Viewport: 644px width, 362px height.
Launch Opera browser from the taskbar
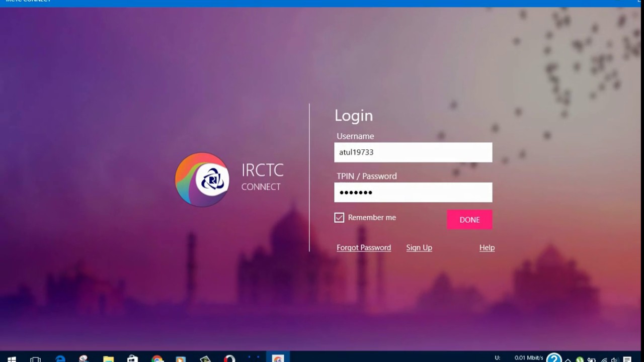(229, 358)
